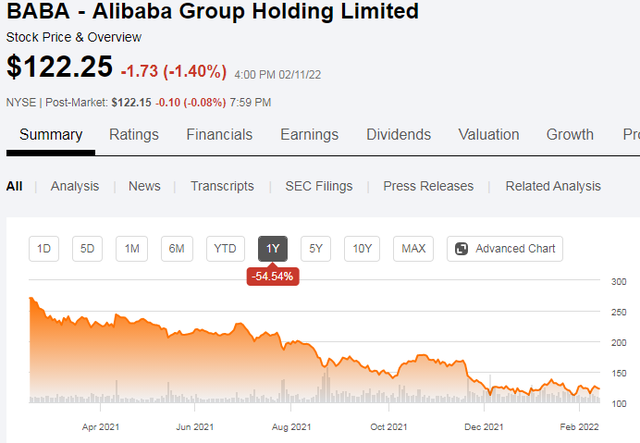Select the 1Y chart range
Image resolution: width=640 pixels, height=443 pixels.
point(273,249)
